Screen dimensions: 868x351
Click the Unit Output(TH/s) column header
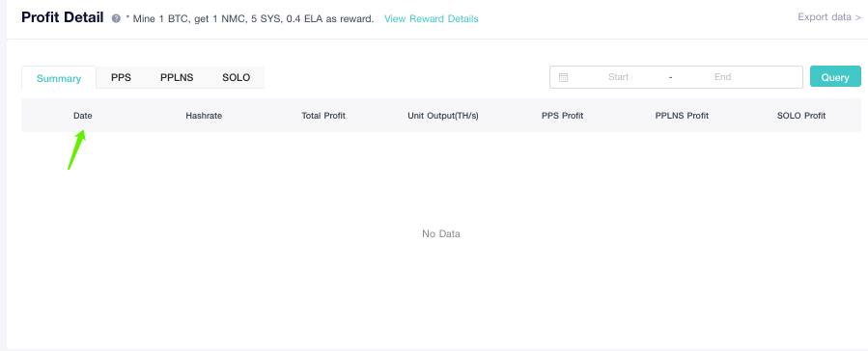pyautogui.click(x=443, y=116)
